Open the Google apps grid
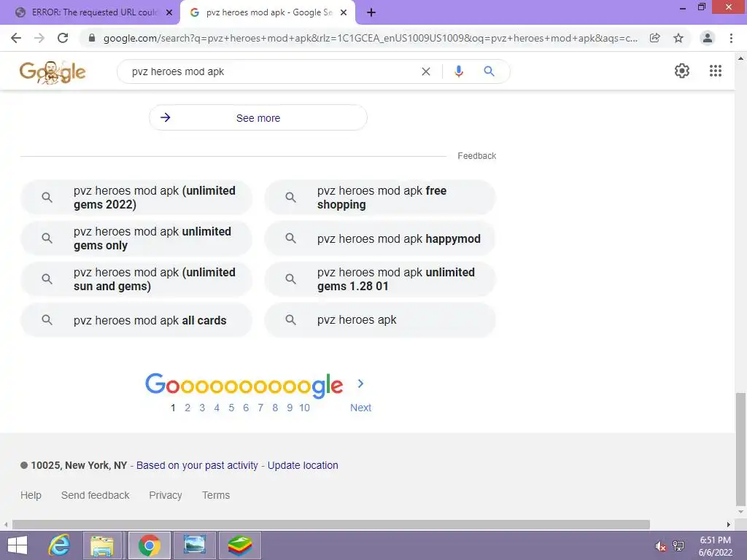Viewport: 747px width, 560px height. click(716, 71)
